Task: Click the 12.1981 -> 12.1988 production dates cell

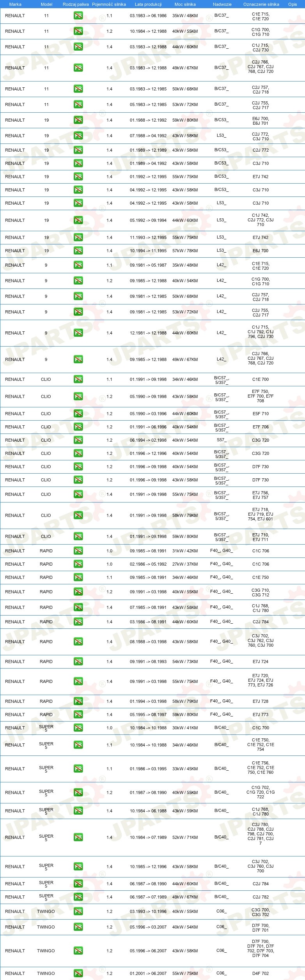Action: pyautogui.click(x=148, y=333)
